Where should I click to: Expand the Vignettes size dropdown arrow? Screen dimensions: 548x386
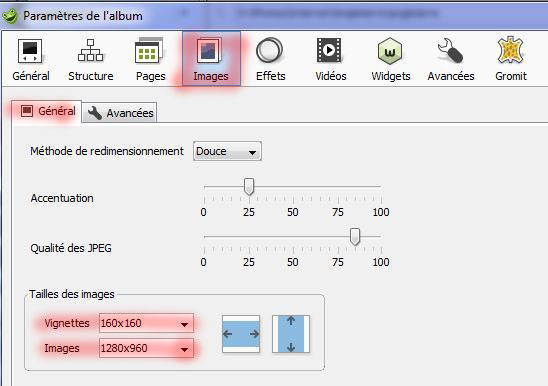(185, 324)
